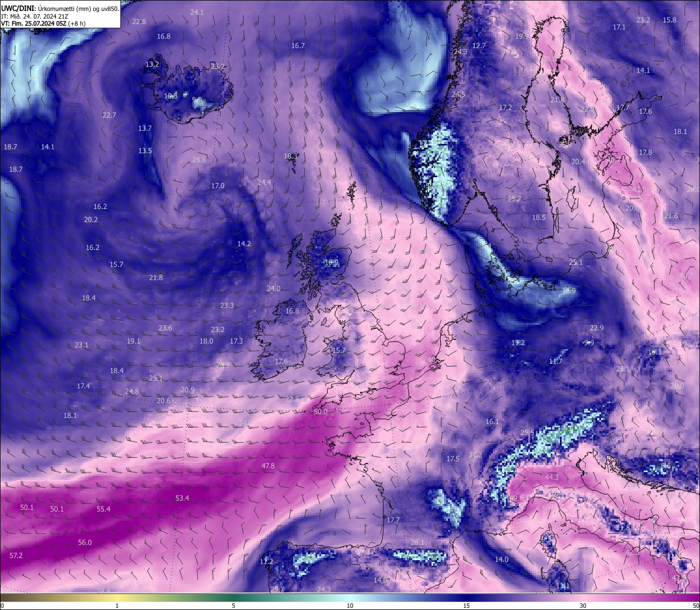This screenshot has width=700, height=610.
Task: Click the 24.1 value on the map
Action: pos(197,13)
